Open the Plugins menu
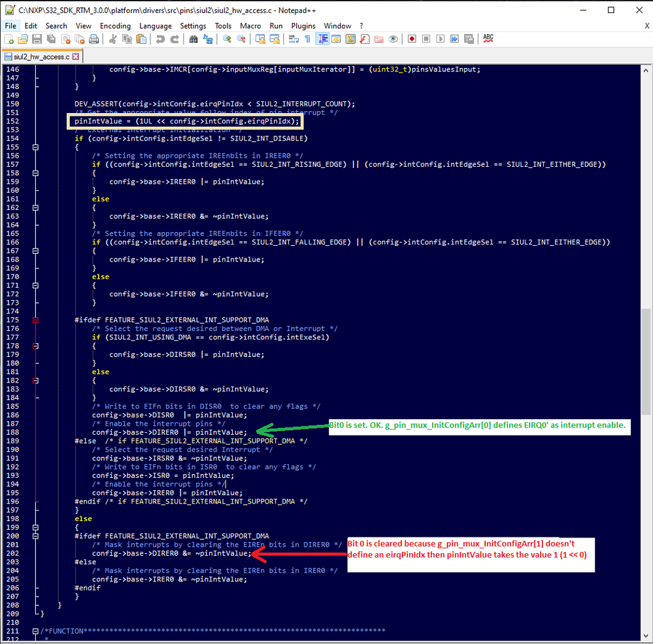The width and height of the screenshot is (653, 644). click(303, 26)
